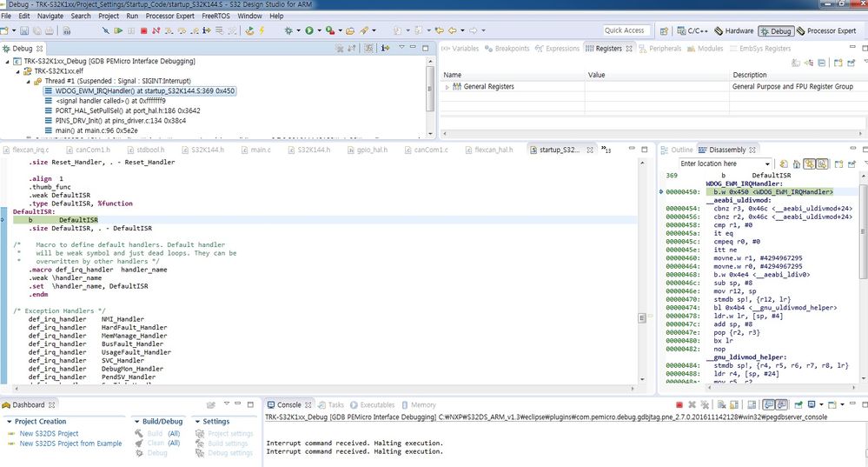Select the Debug perspective button

776,31
